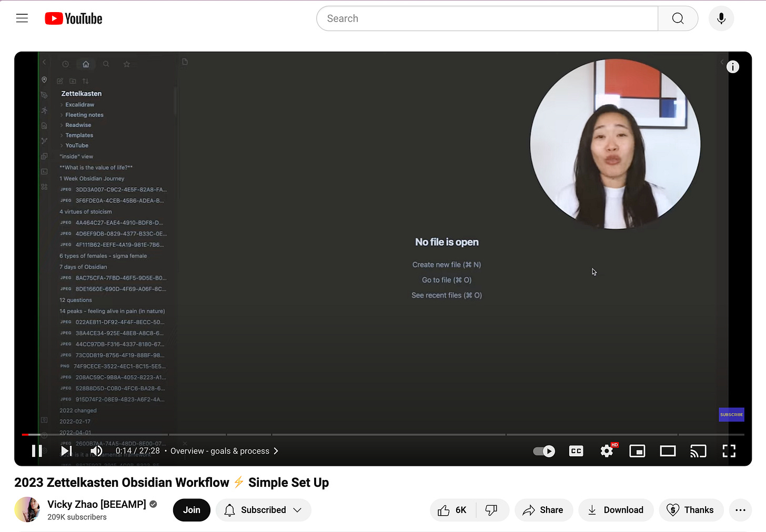Open Vicky Zhao channel avatar
This screenshot has height=532, width=766.
tap(27, 509)
